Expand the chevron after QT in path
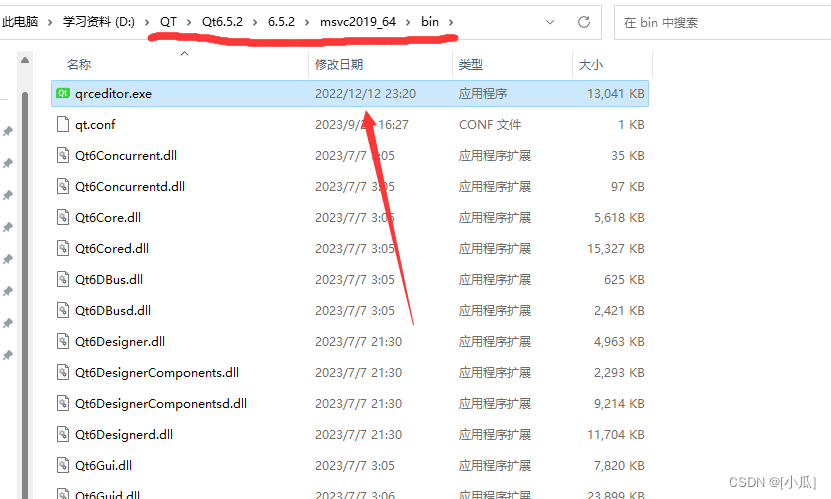The height and width of the screenshot is (499, 831). pos(189,22)
